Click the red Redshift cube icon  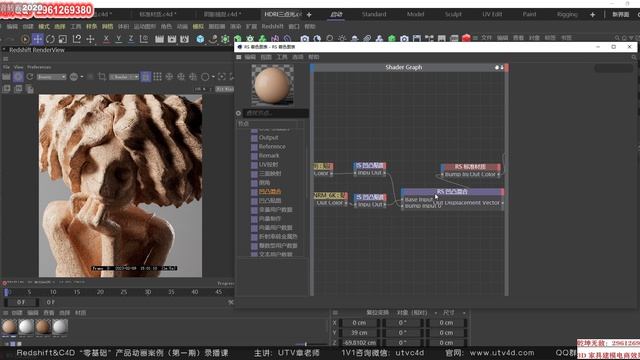point(466,38)
